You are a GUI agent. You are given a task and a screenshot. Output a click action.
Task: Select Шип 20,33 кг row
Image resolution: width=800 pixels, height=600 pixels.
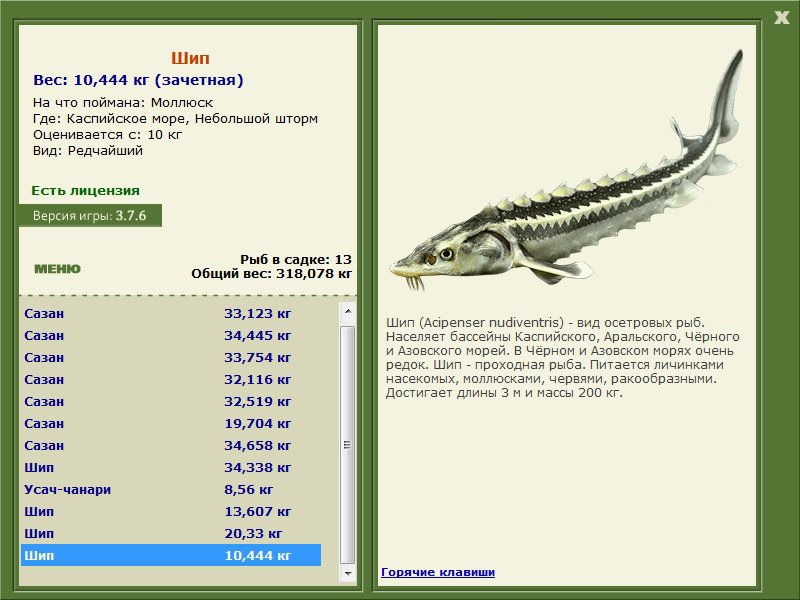pyautogui.click(x=171, y=533)
